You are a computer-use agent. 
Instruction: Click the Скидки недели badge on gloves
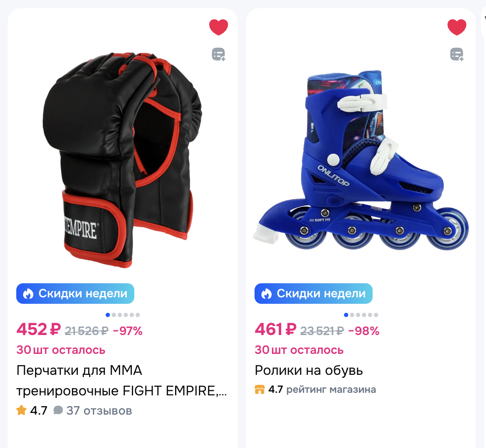pos(75,294)
